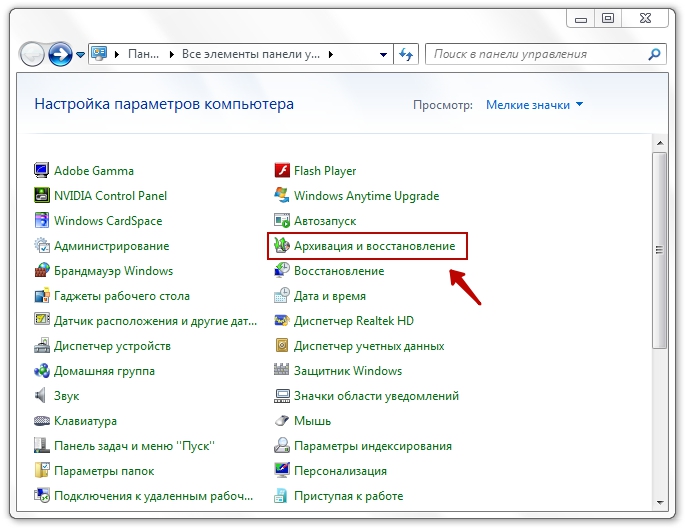The image size is (685, 528).
Task: Open the Мелкие значки view dropdown
Action: click(x=534, y=105)
